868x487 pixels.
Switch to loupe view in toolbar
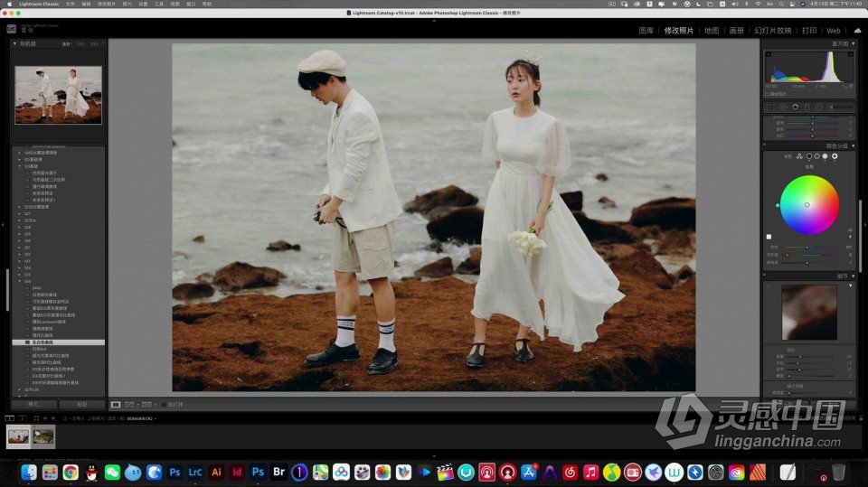116,405
